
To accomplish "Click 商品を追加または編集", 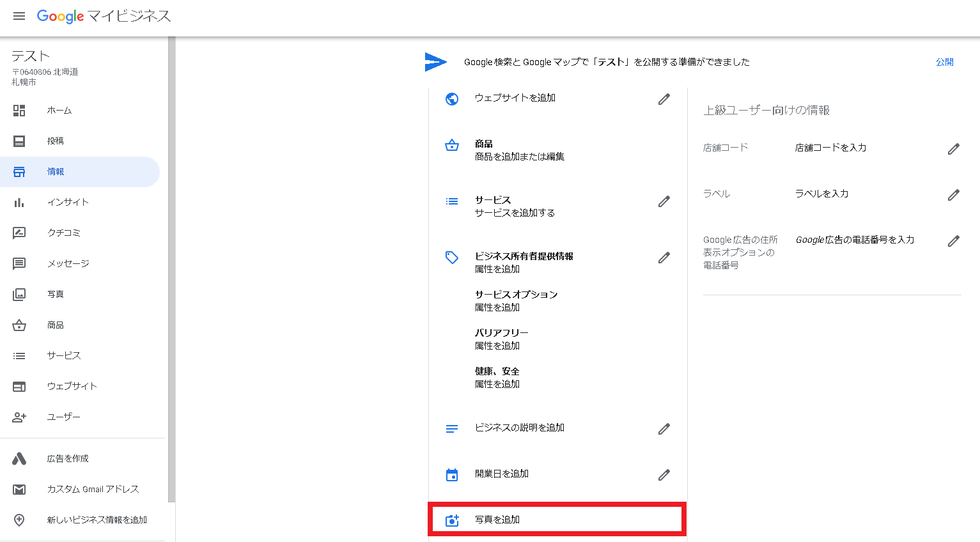I will (x=519, y=157).
